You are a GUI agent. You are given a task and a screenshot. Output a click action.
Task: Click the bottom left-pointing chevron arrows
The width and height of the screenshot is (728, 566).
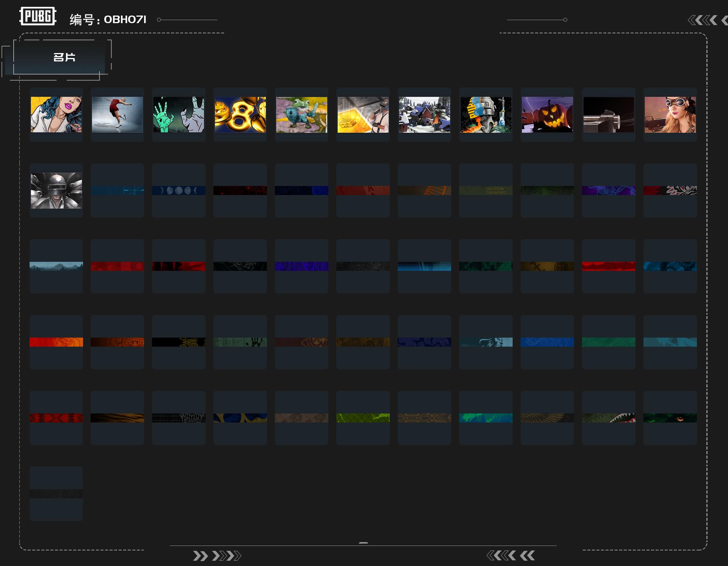point(510,556)
